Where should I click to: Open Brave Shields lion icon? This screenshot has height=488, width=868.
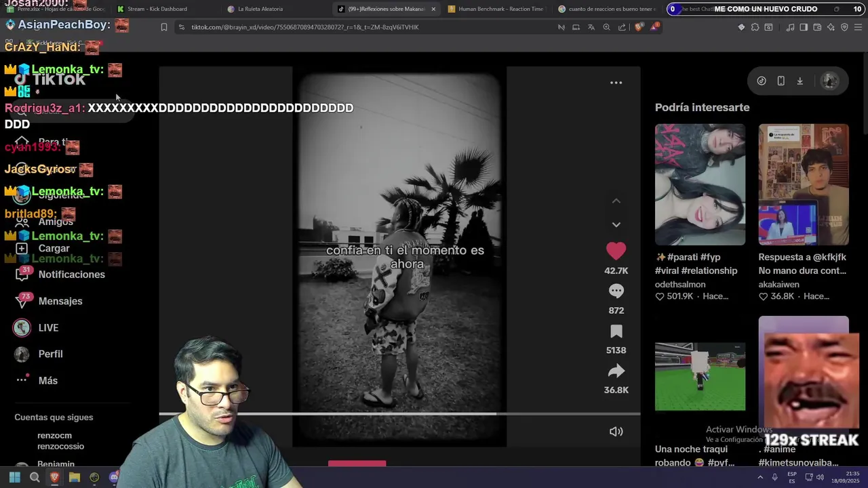pos(639,27)
